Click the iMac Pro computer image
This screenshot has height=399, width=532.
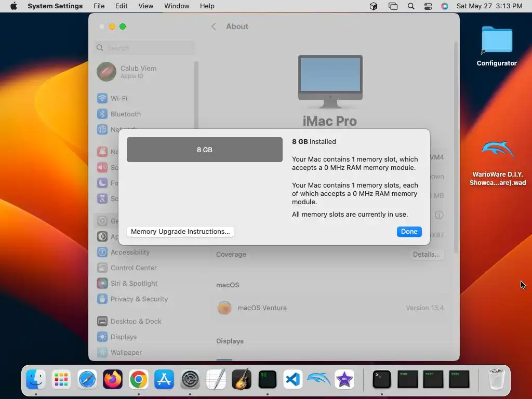click(330, 82)
